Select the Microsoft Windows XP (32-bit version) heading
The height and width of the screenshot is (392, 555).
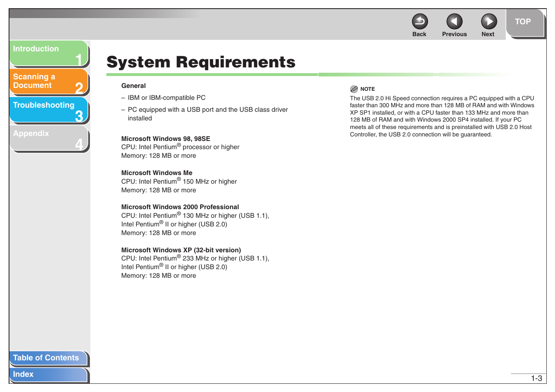click(x=181, y=250)
